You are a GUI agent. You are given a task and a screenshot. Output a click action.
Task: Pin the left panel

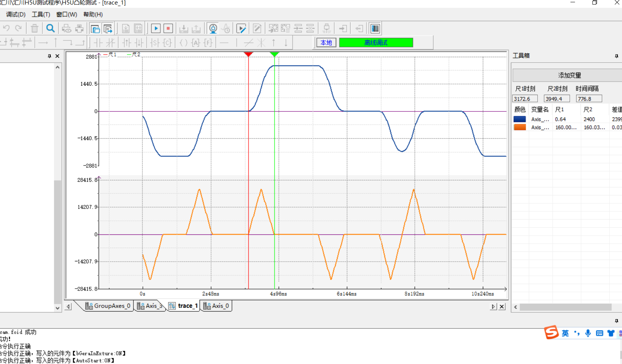tap(49, 56)
